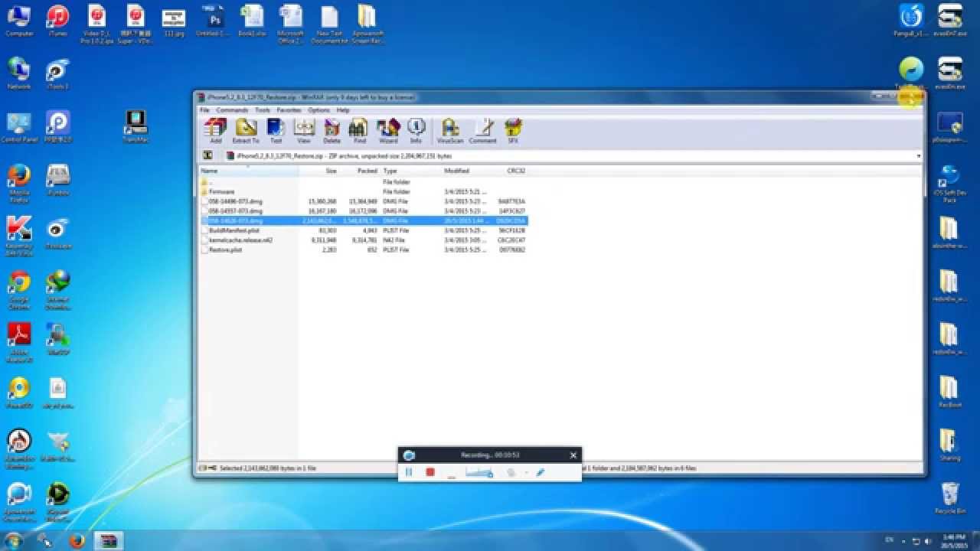This screenshot has width=980, height=551.
Task: Select the 058-14496-073.dmg file row
Action: (364, 201)
